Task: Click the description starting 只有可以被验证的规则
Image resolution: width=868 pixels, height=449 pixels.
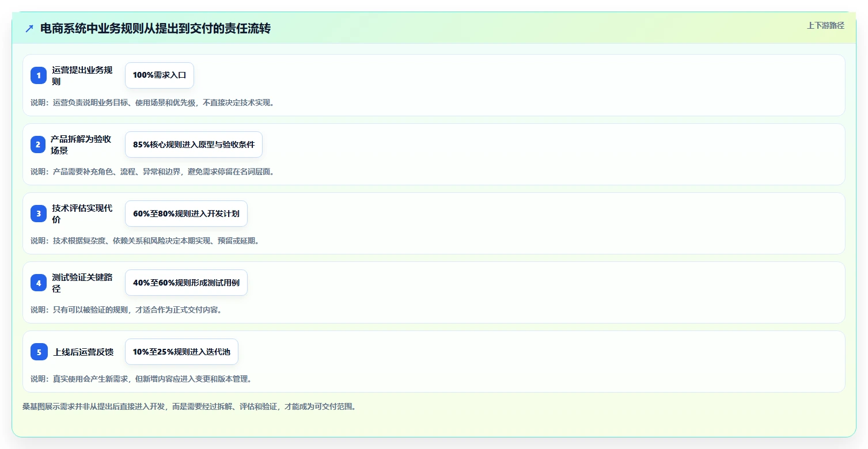Action: coord(126,310)
